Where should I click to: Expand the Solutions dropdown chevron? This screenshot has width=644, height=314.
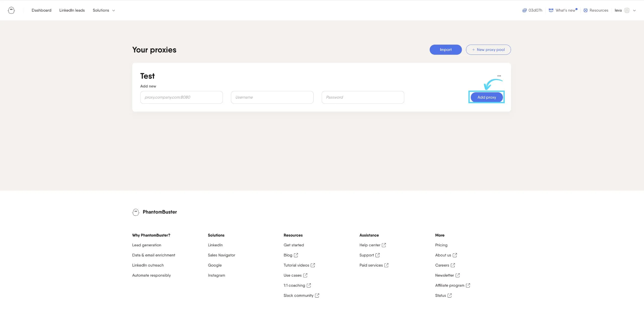(113, 11)
